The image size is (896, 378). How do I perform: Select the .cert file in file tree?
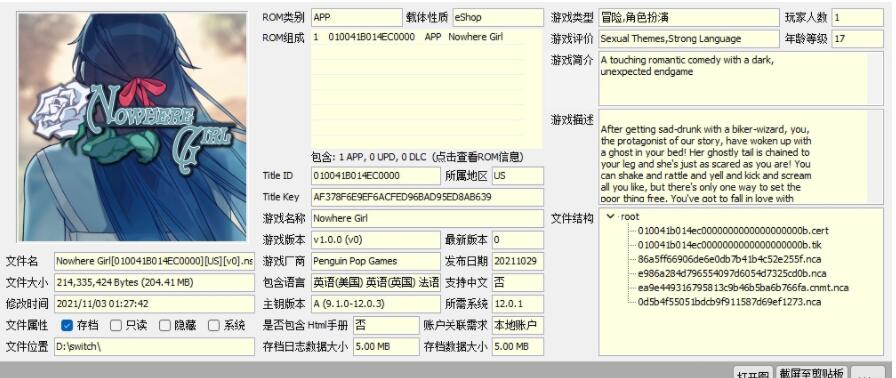point(725,231)
